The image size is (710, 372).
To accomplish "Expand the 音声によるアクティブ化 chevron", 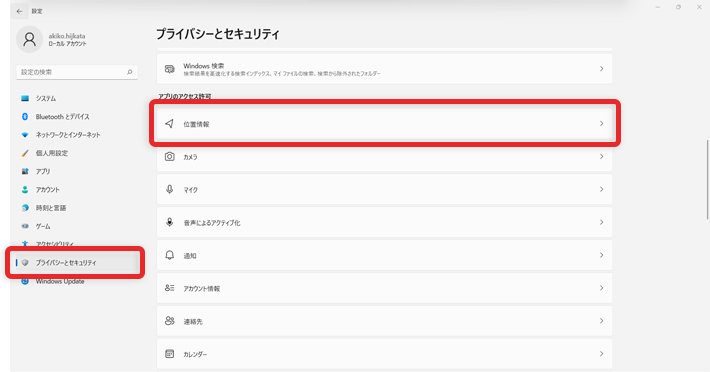I will point(601,222).
